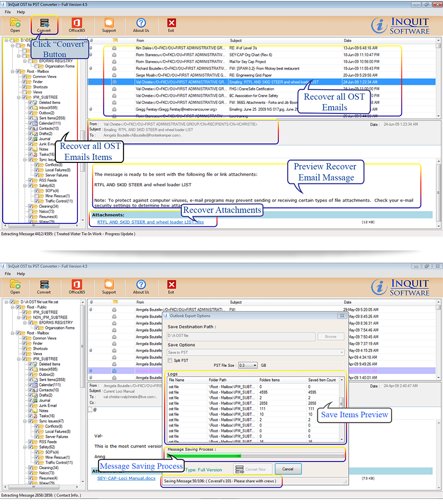
Task: Open the RTFL AND SKID STEER attachment link
Action: coord(150,222)
